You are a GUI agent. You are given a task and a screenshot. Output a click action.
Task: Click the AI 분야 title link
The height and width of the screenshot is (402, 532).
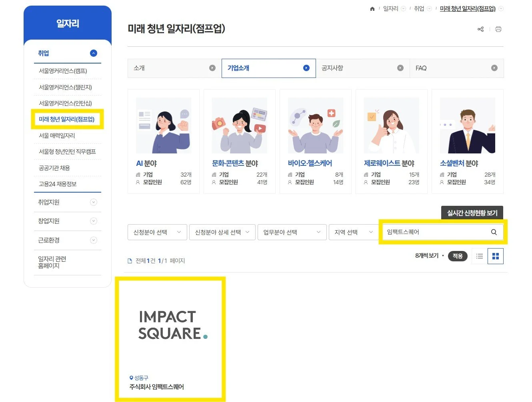(x=146, y=163)
